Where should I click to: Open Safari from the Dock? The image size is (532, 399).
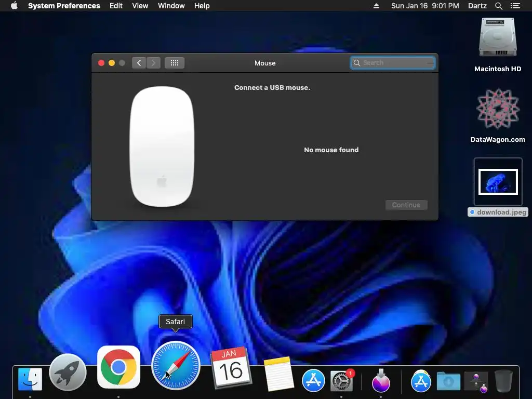[x=176, y=365]
